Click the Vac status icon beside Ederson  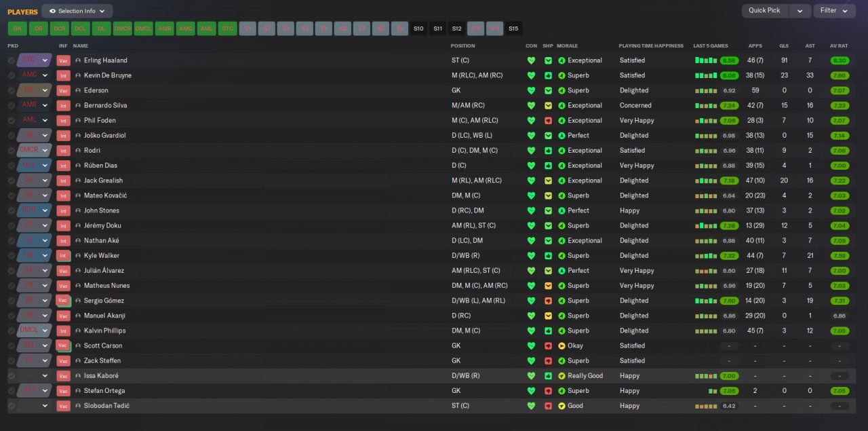click(x=63, y=90)
